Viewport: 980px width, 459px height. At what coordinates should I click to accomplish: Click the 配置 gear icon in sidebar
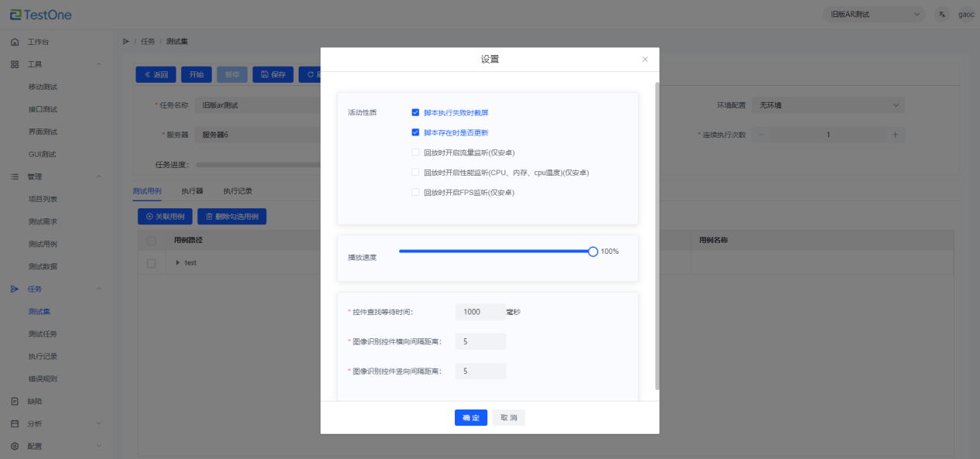pos(15,446)
